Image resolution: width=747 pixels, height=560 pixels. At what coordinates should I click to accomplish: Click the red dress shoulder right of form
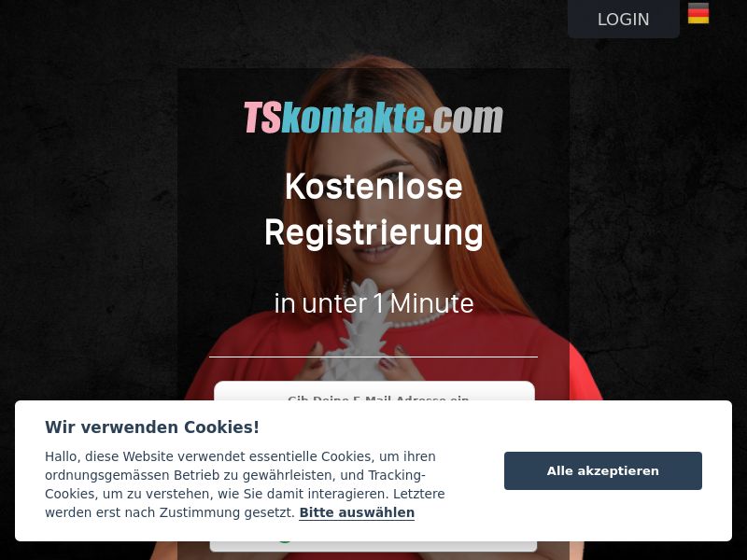[584, 371]
